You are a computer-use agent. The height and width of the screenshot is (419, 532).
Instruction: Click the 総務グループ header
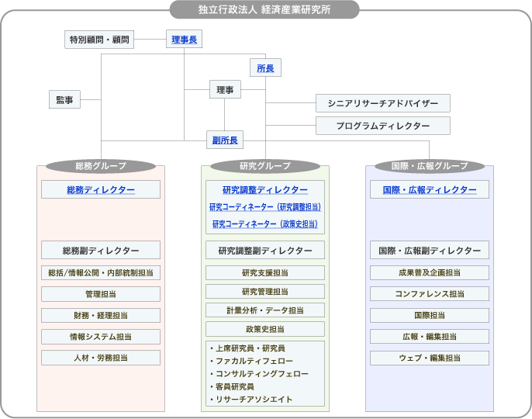[x=101, y=166]
